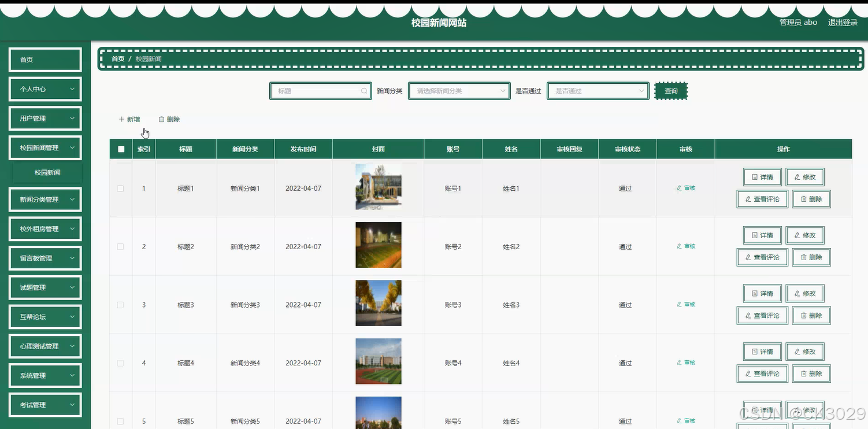Expand 校外租房管理 sidebar menu

click(x=45, y=229)
